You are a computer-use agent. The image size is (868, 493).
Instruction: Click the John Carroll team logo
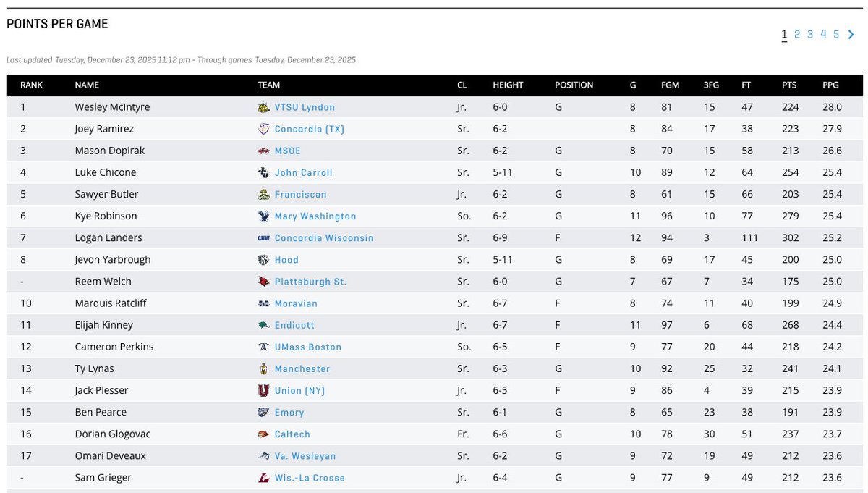tap(263, 172)
